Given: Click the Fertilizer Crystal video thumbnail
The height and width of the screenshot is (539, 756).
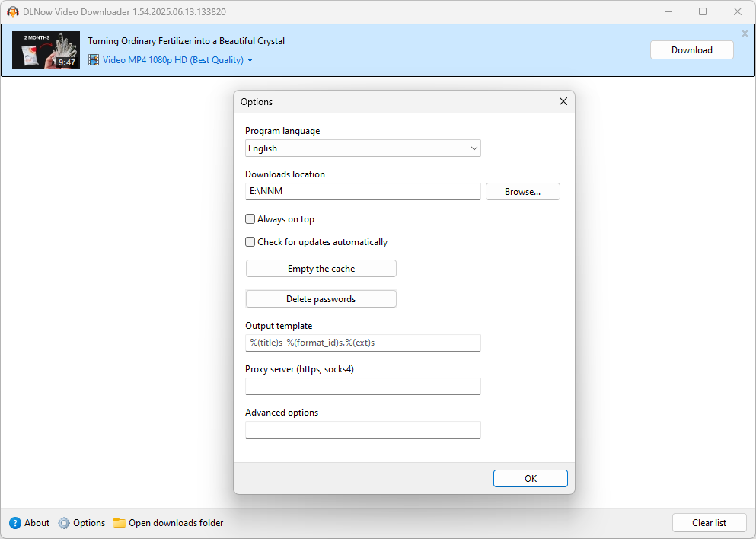Looking at the screenshot, I should [46, 50].
